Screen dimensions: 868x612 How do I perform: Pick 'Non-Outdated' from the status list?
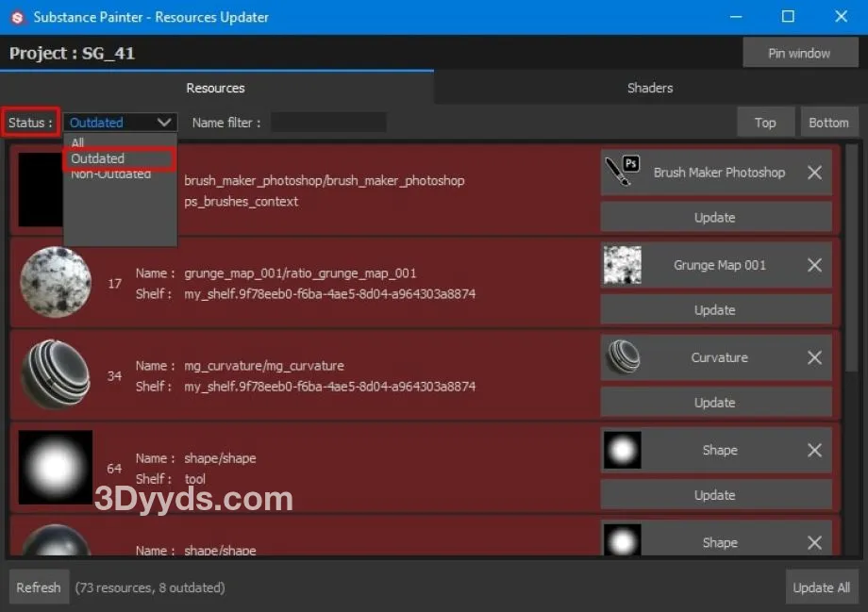(x=110, y=174)
